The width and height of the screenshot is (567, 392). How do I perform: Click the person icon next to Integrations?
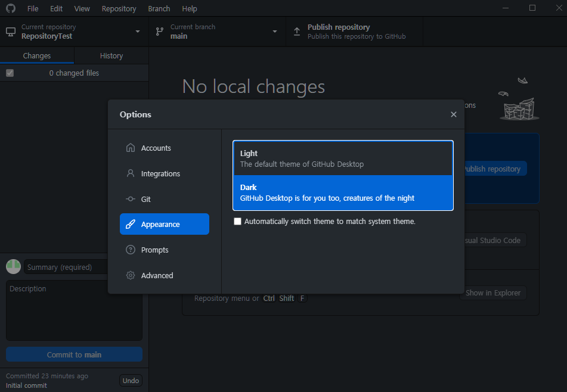pos(131,173)
